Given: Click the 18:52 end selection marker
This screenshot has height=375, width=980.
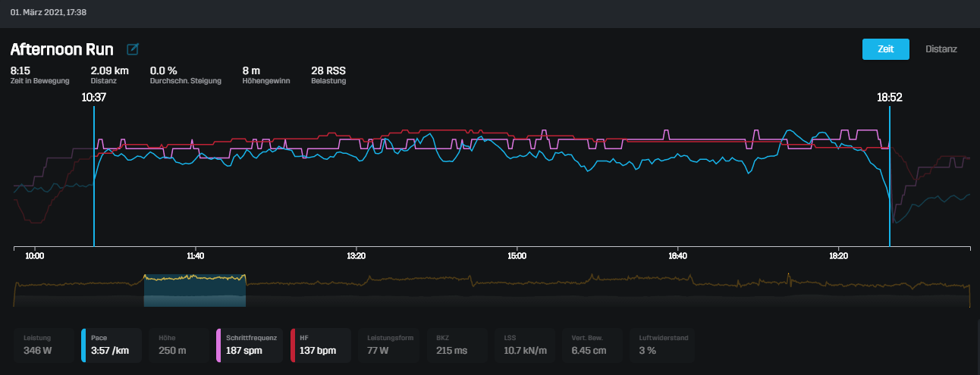Looking at the screenshot, I should coord(889,98).
